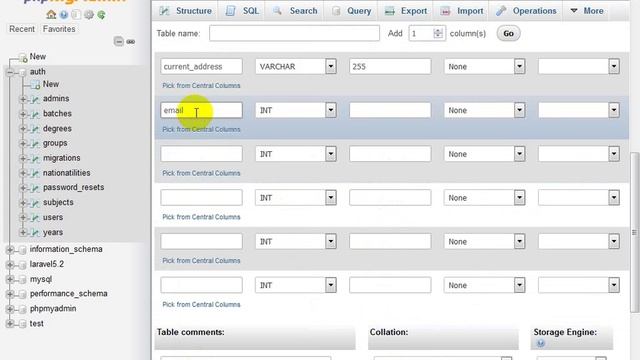Click the nationatilities table icon

click(x=36, y=173)
